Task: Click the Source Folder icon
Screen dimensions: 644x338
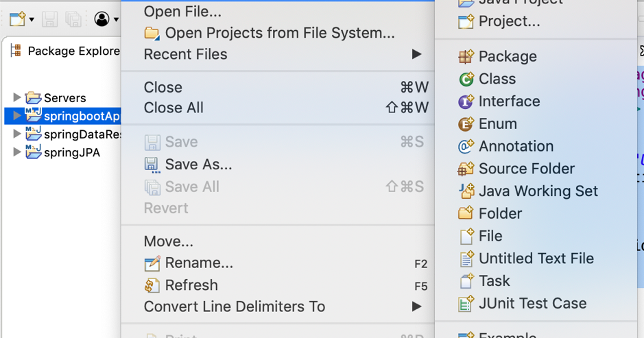Action: click(466, 169)
